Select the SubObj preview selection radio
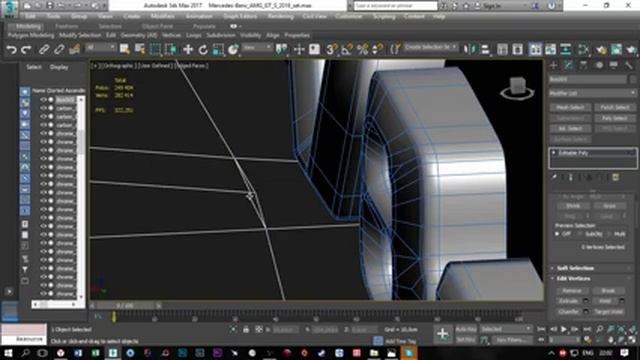The image size is (640, 360). (580, 234)
